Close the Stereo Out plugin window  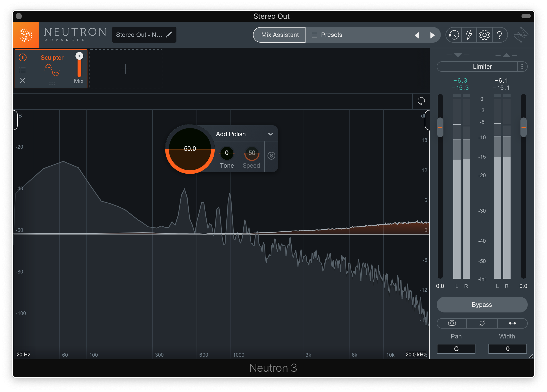pos(19,16)
